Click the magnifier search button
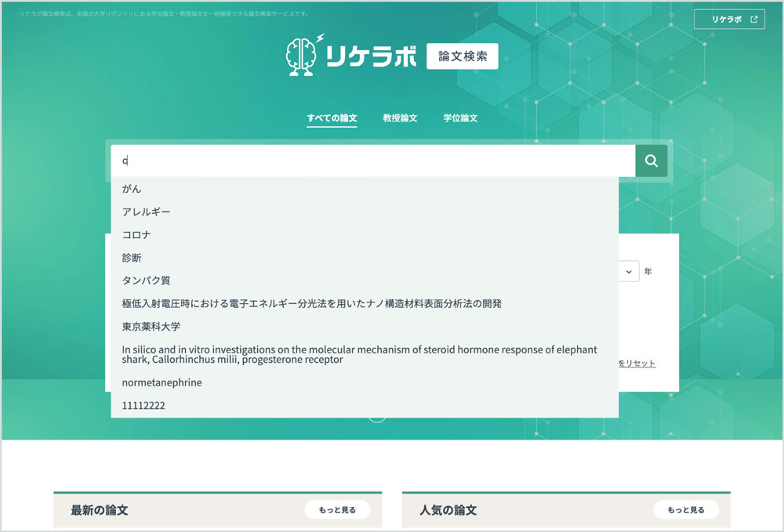This screenshot has height=532, width=784. 651,161
